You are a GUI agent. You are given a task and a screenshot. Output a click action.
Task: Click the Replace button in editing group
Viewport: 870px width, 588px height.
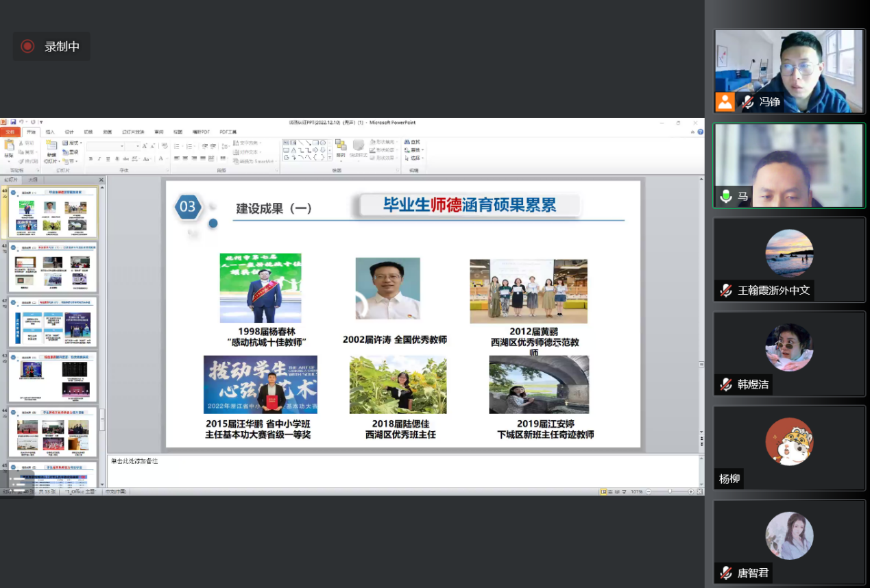coord(414,149)
